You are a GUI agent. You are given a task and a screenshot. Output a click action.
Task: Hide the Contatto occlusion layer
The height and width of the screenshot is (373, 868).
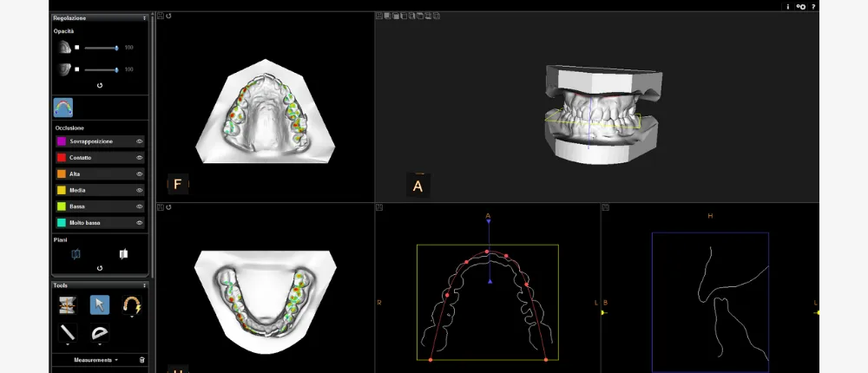(x=139, y=158)
